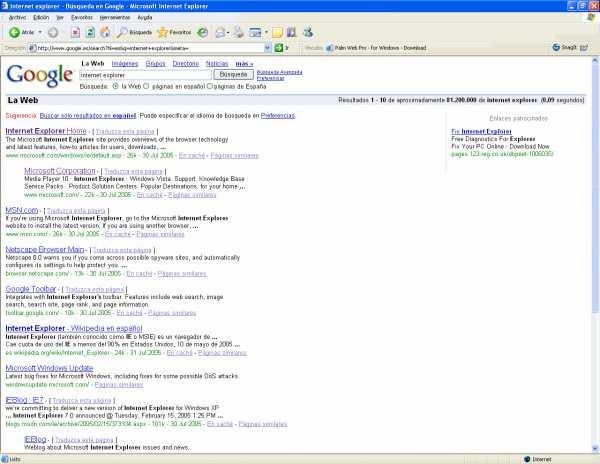
Task: Expand the Edit icon dropdown arrow
Action: click(266, 33)
